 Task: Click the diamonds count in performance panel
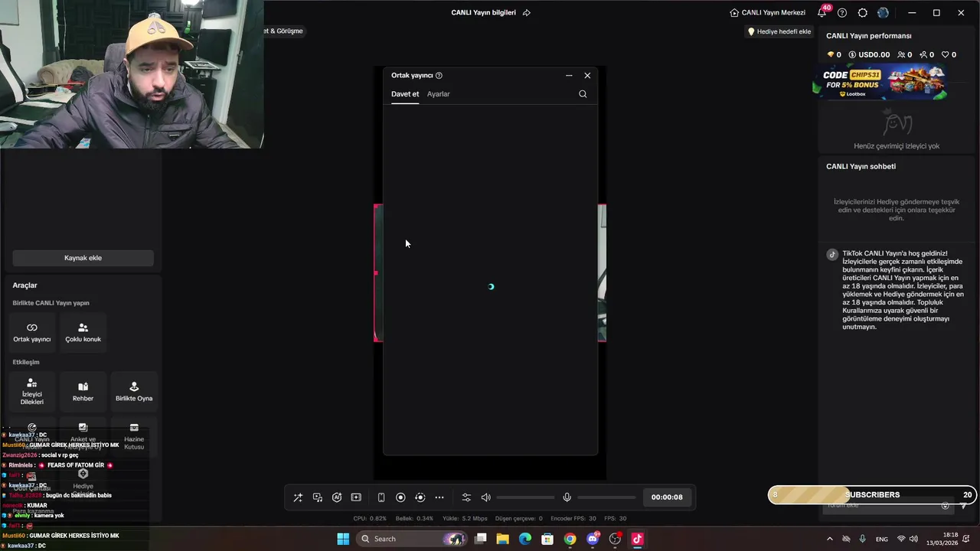pyautogui.click(x=835, y=55)
